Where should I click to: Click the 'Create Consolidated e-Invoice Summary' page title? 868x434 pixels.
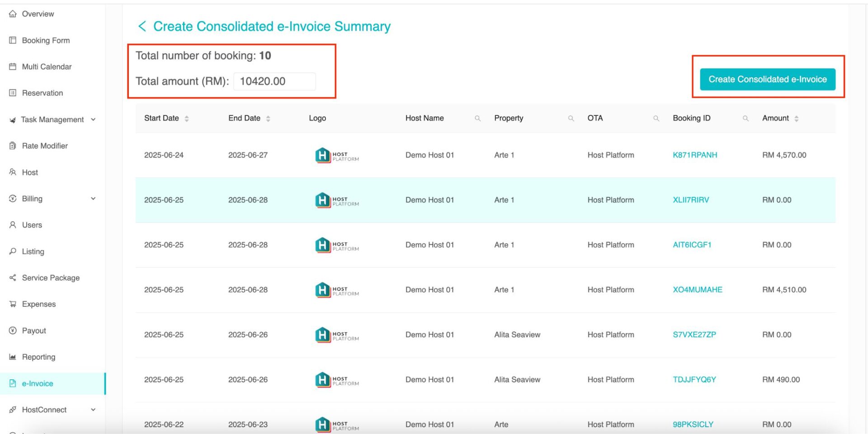[x=272, y=26]
